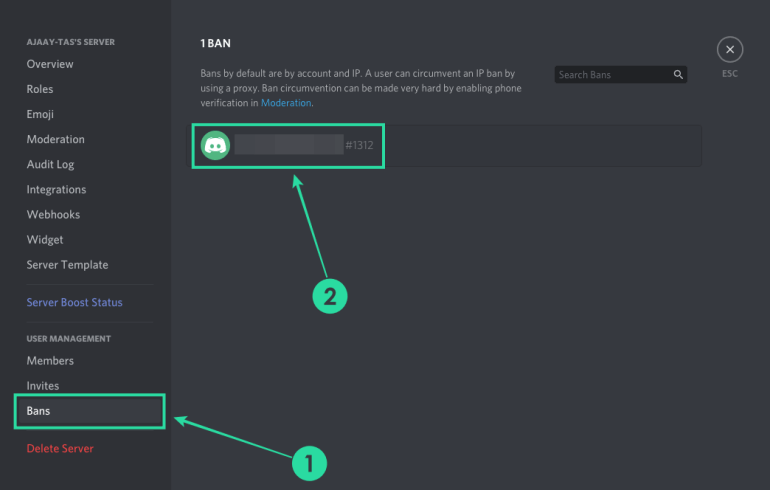770x490 pixels.
Task: Check Server Boost Status
Action: [x=75, y=302]
